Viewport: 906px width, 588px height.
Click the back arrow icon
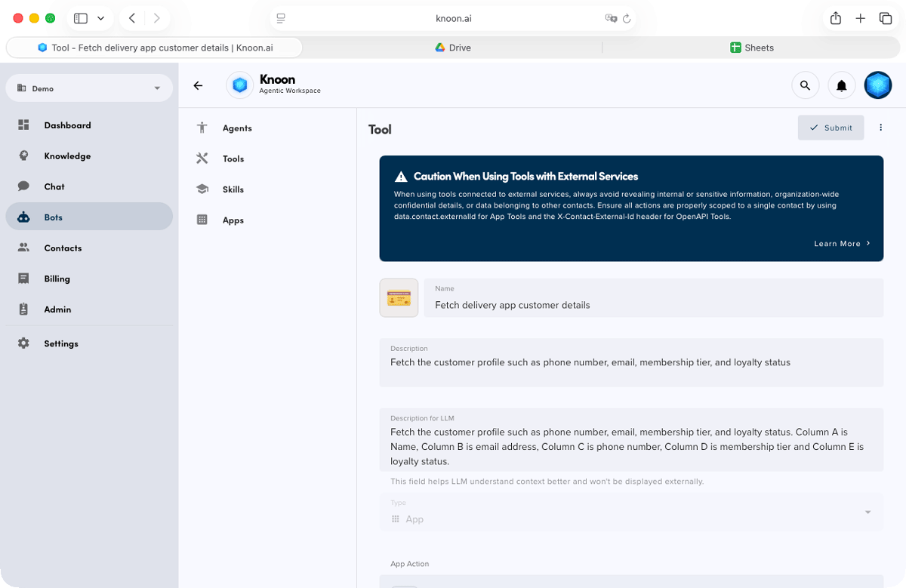coord(198,86)
